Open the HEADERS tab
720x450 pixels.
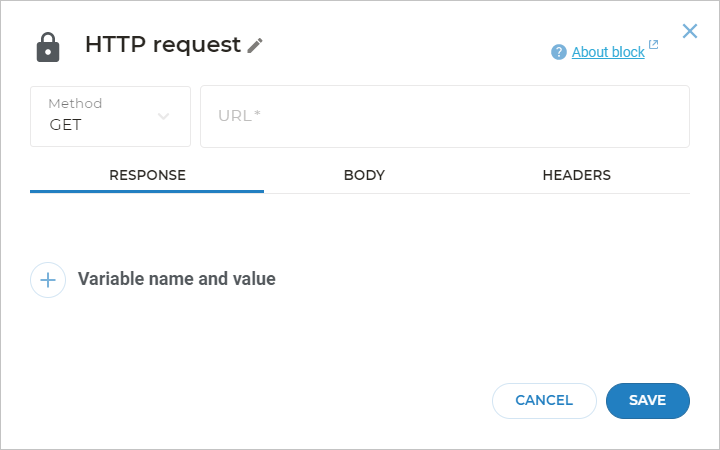(576, 175)
